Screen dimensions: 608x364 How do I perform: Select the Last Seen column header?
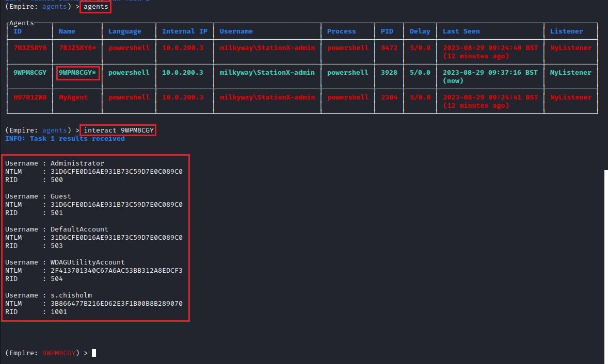[461, 31]
